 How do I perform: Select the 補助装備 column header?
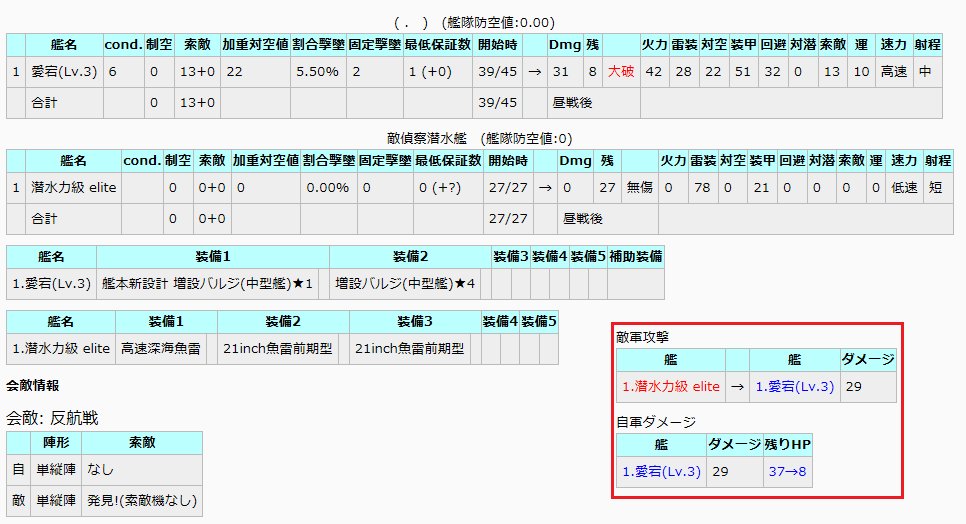tap(635, 257)
